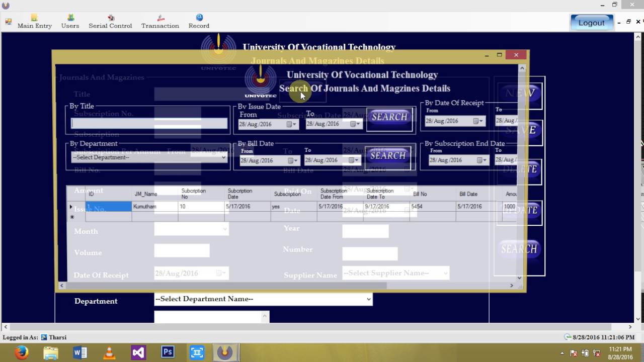Viewport: 644px width, 362px height.
Task: Click the Logged in As Tharsi status text
Action: 35,337
